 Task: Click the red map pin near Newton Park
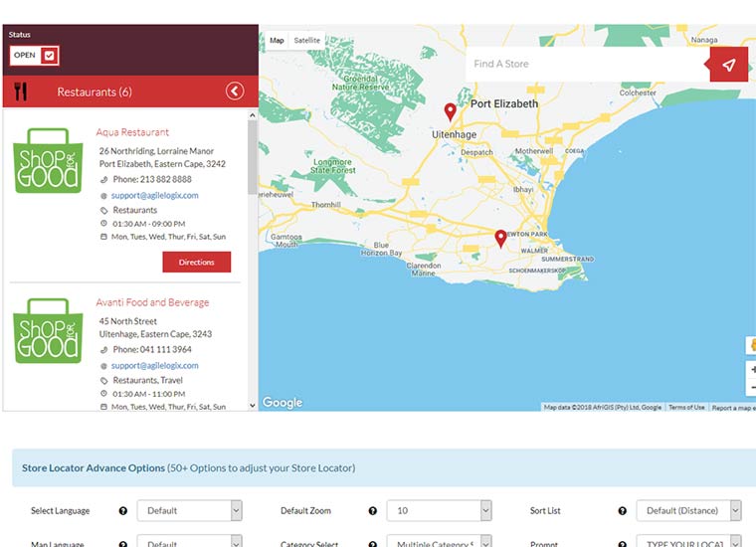point(500,239)
